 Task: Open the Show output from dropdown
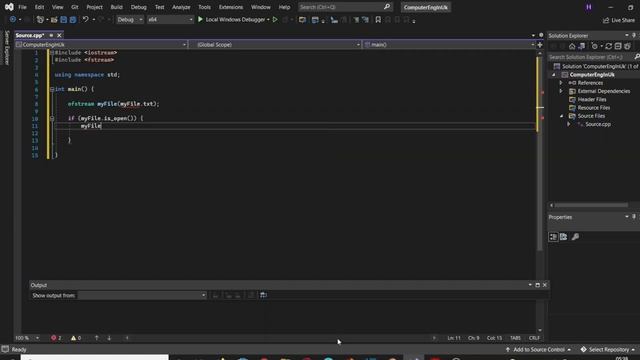coord(142,295)
